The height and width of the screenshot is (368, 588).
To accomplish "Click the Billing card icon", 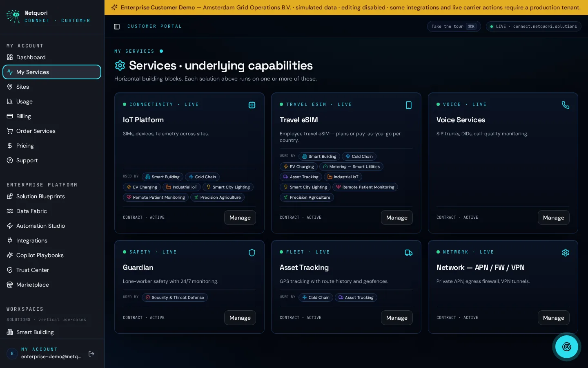I will 10,116.
